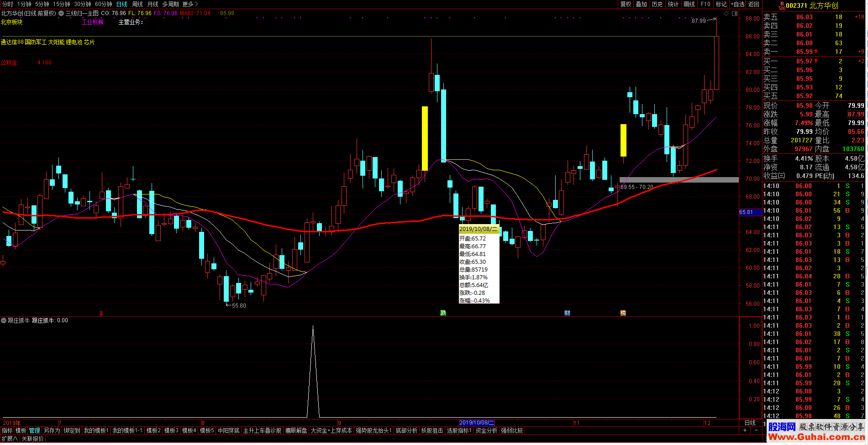Click the 日线 label at timeline right end

(750, 423)
